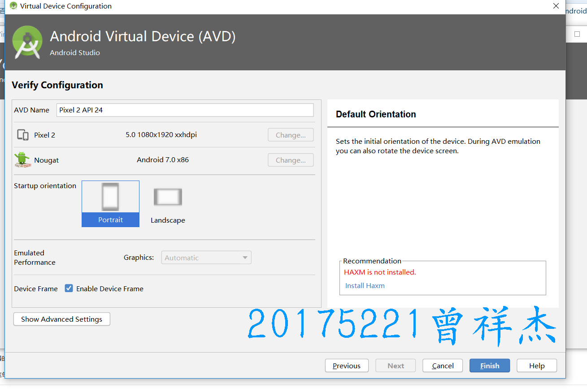The image size is (587, 392).
Task: Click the 'Startup orientation' label
Action: click(45, 185)
